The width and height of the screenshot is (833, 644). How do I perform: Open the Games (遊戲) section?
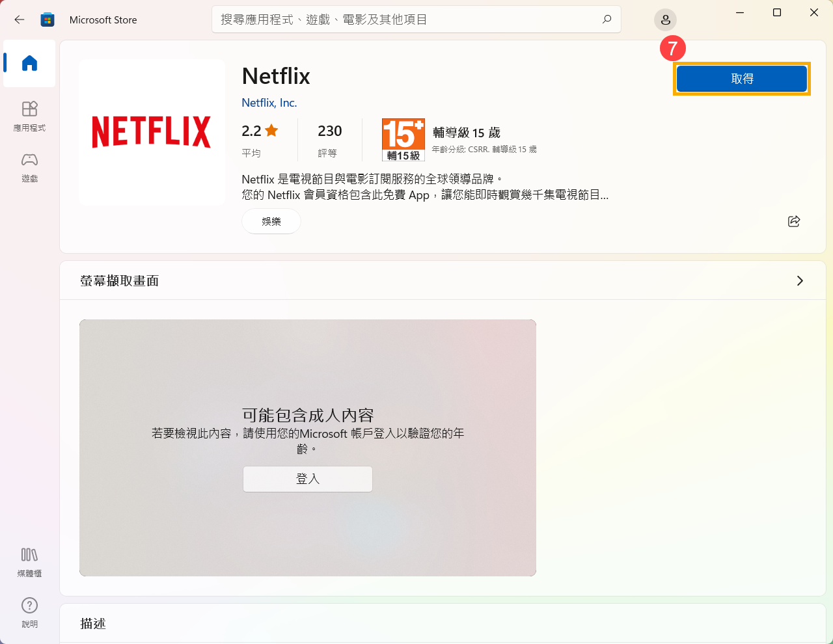point(29,167)
